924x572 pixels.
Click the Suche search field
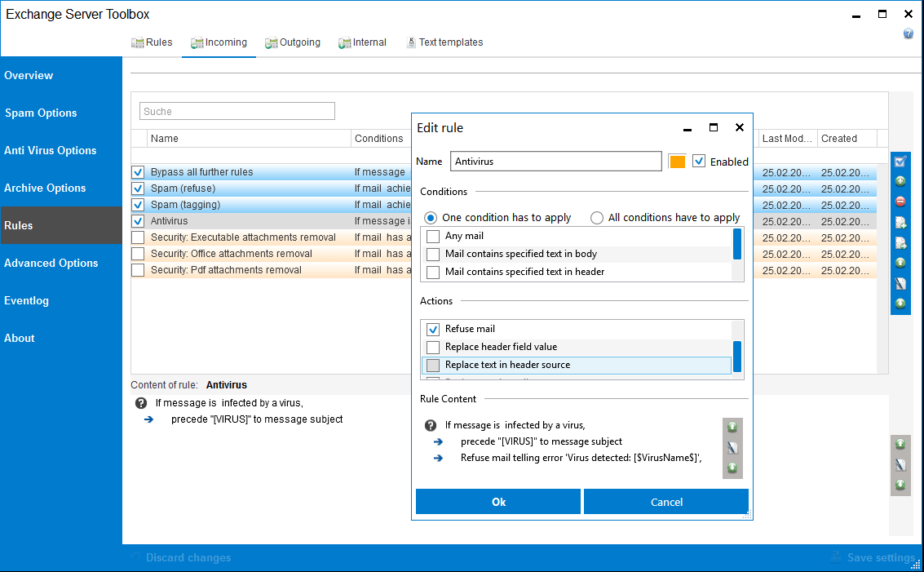pos(237,112)
